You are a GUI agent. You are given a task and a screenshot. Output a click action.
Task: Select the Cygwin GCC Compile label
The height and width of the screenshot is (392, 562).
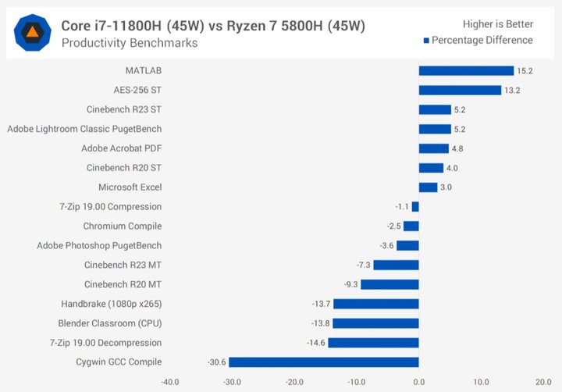pos(119,362)
